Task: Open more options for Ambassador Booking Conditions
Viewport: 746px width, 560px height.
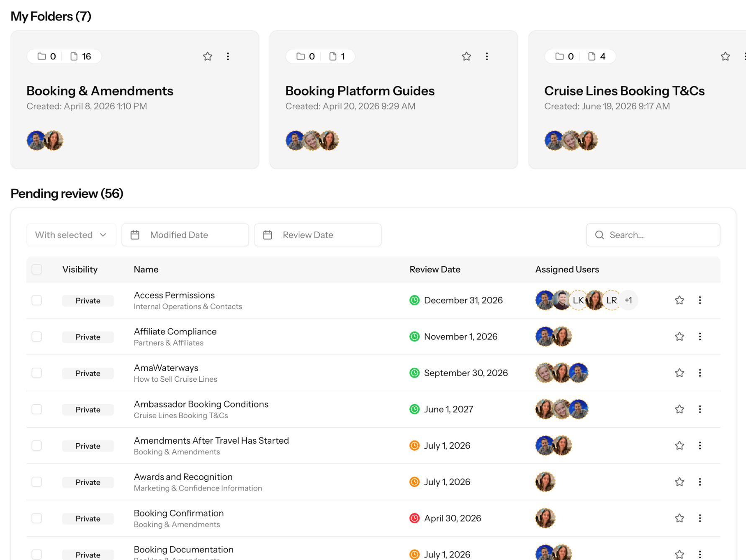Action: (700, 409)
